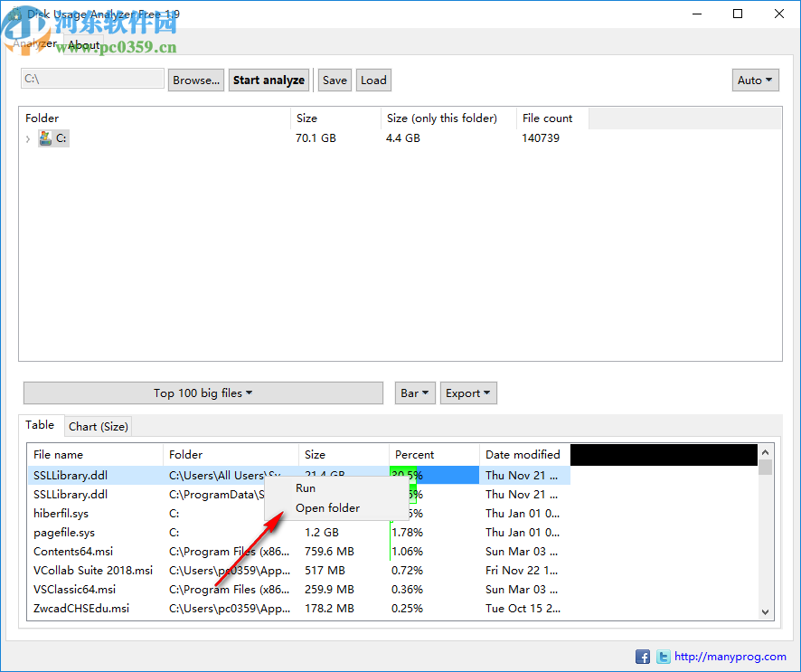Open the Auto units dropdown
Viewport: 801px width, 672px height.
755,80
